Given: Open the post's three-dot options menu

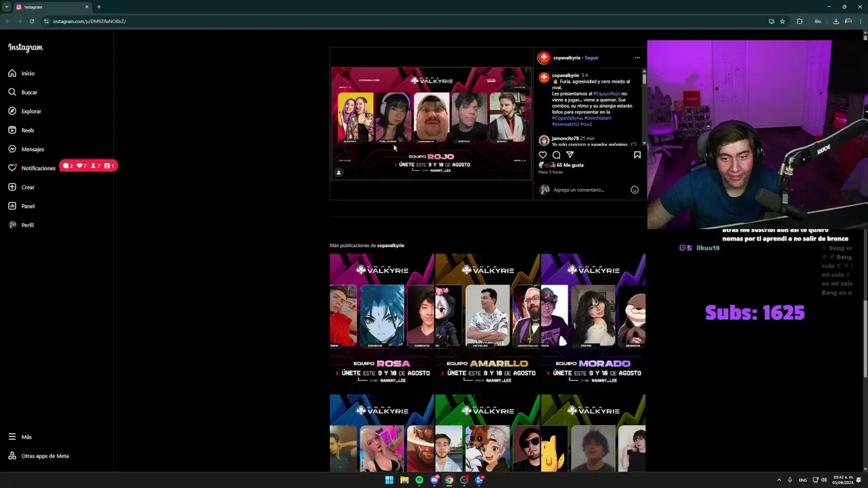Looking at the screenshot, I should (x=637, y=58).
